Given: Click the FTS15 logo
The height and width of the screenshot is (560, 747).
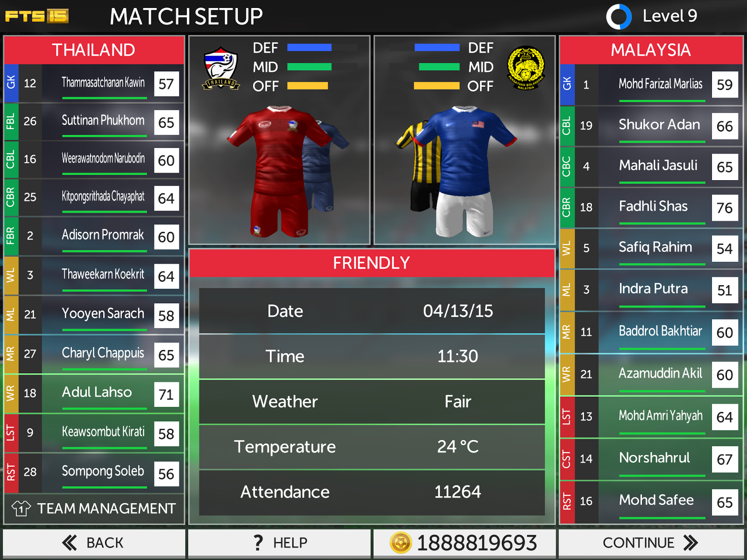Looking at the screenshot, I should coord(37,16).
